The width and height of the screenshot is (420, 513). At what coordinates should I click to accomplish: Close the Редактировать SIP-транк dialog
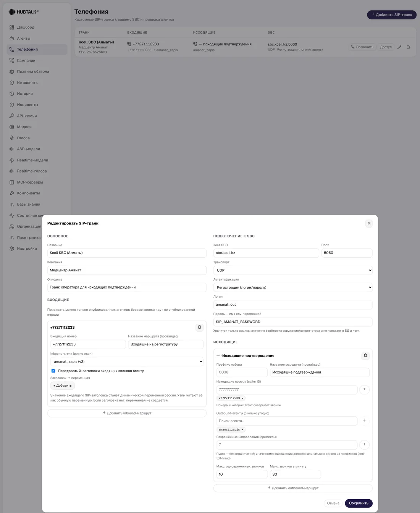coord(369,224)
